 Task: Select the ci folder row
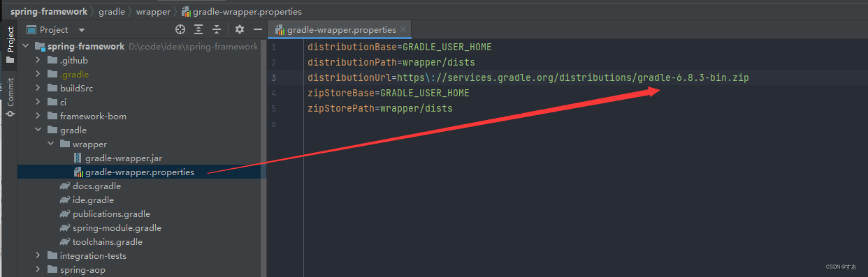tap(142, 103)
